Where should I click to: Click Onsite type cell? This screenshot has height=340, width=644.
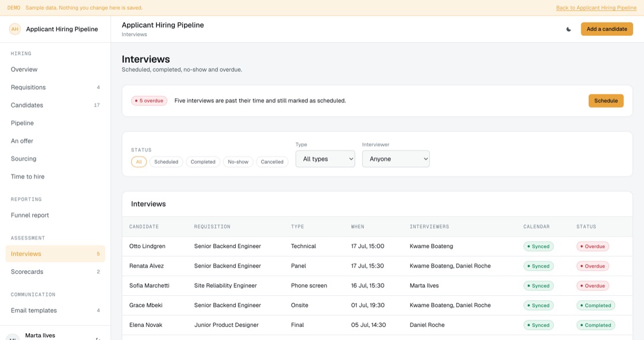coord(300,305)
